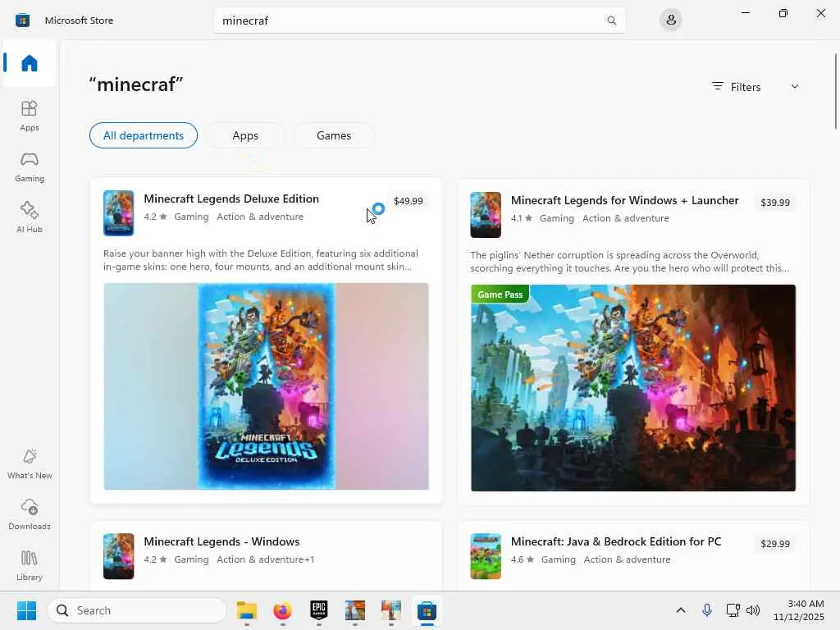Select the Games department tab
The image size is (840, 630).
[334, 135]
